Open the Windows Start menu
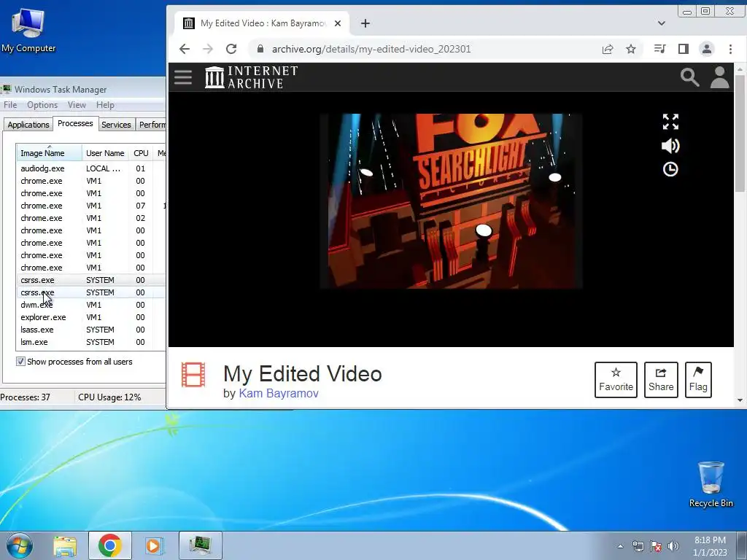Screen dimensions: 747x560 point(18,545)
